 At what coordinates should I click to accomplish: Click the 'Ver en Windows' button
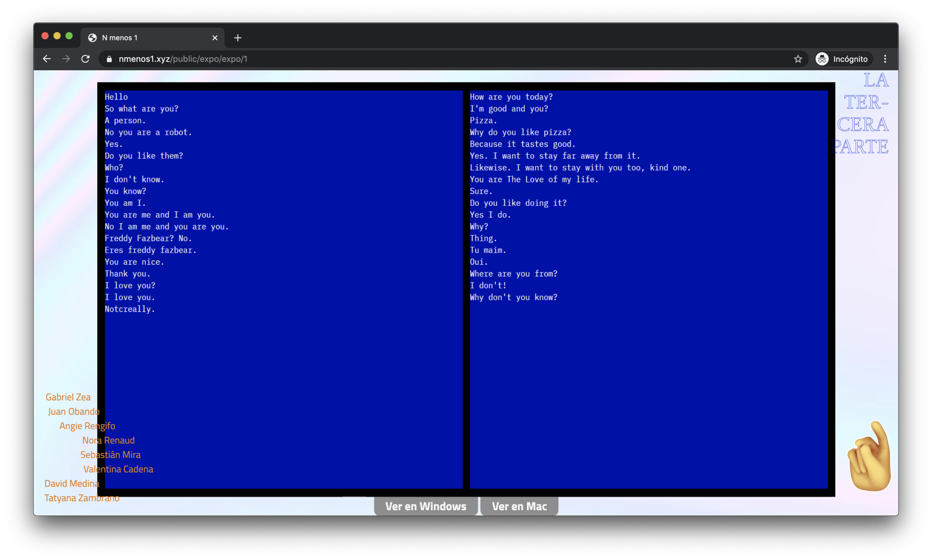pos(425,506)
